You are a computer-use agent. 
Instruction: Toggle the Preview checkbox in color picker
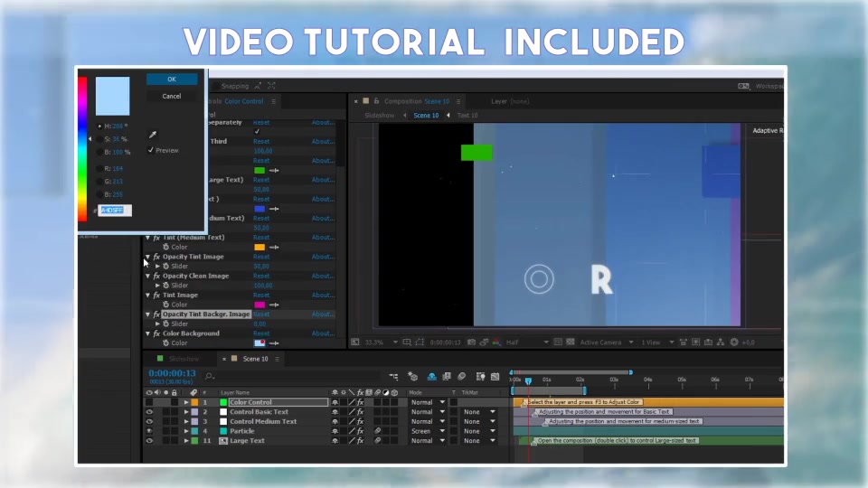151,150
